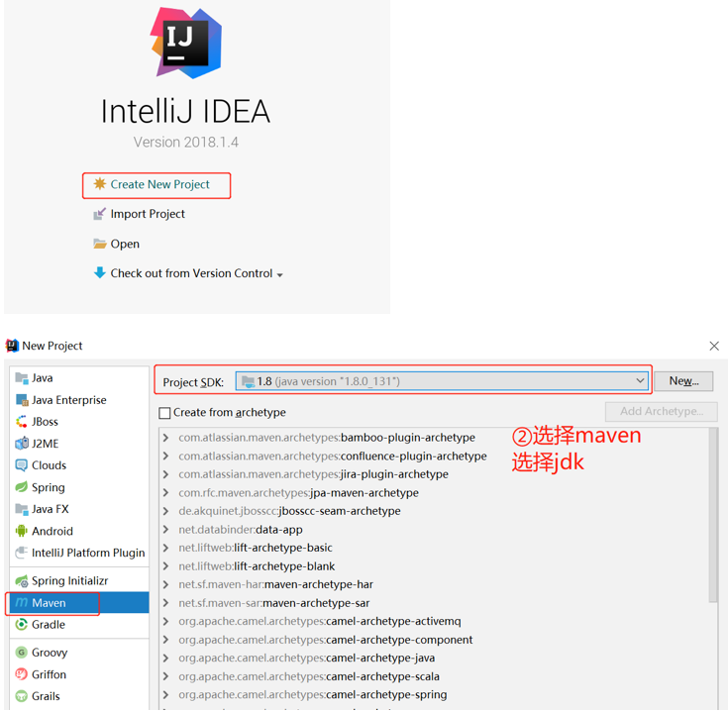Close the New Project dialog
728x712 pixels.
pyautogui.click(x=714, y=346)
